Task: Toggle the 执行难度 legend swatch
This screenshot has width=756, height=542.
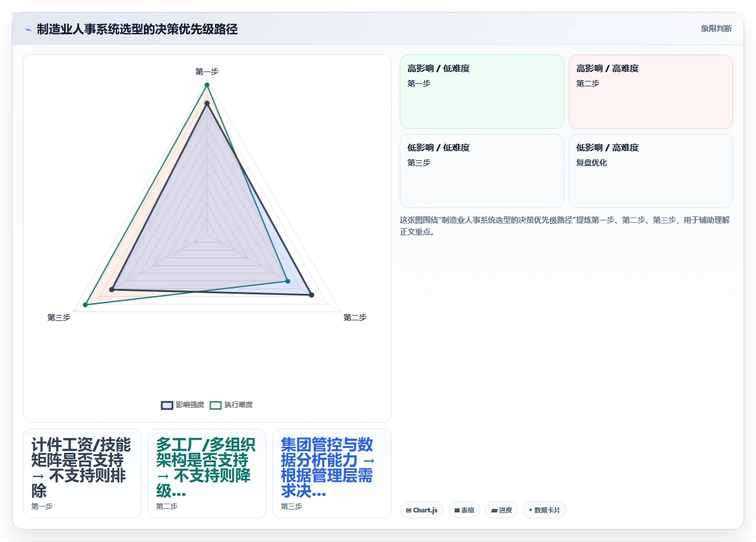Action: [x=216, y=405]
